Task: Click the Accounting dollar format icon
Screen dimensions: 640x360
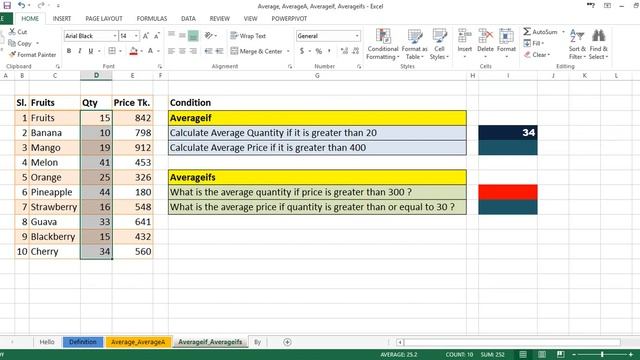Action: tap(302, 51)
